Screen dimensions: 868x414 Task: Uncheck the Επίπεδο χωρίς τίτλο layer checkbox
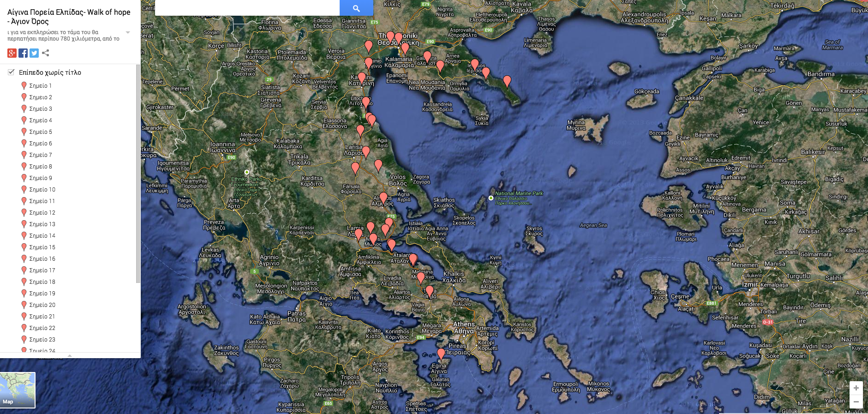click(11, 72)
